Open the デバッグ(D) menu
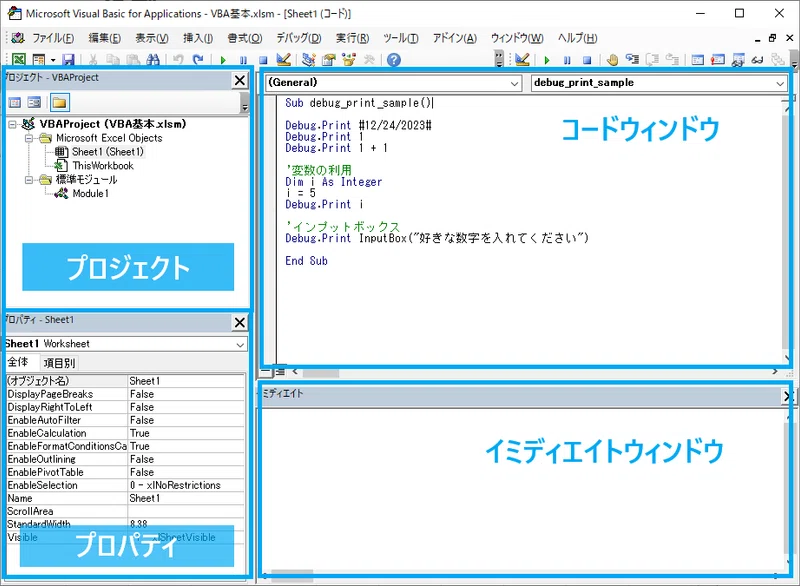The width and height of the screenshot is (800, 586). [299, 38]
